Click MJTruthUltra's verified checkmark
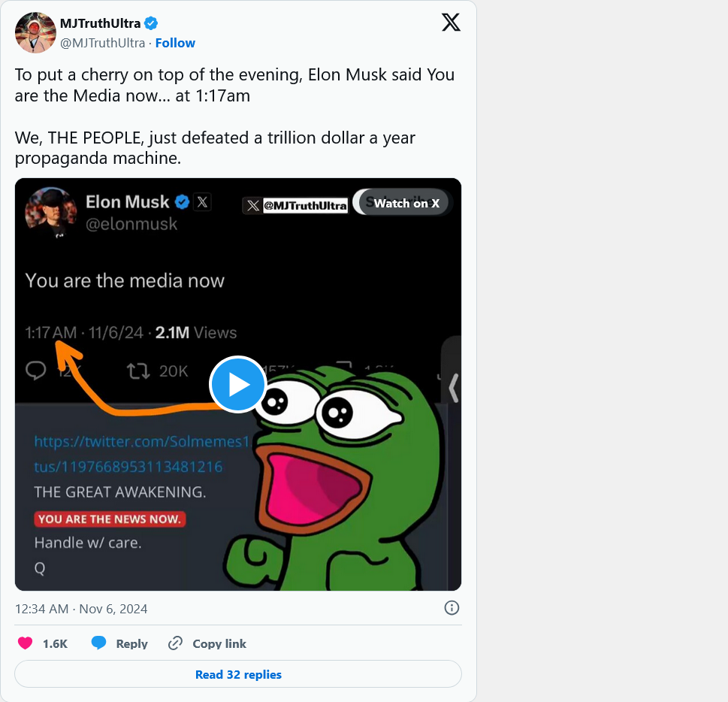The image size is (728, 702). pos(150,23)
